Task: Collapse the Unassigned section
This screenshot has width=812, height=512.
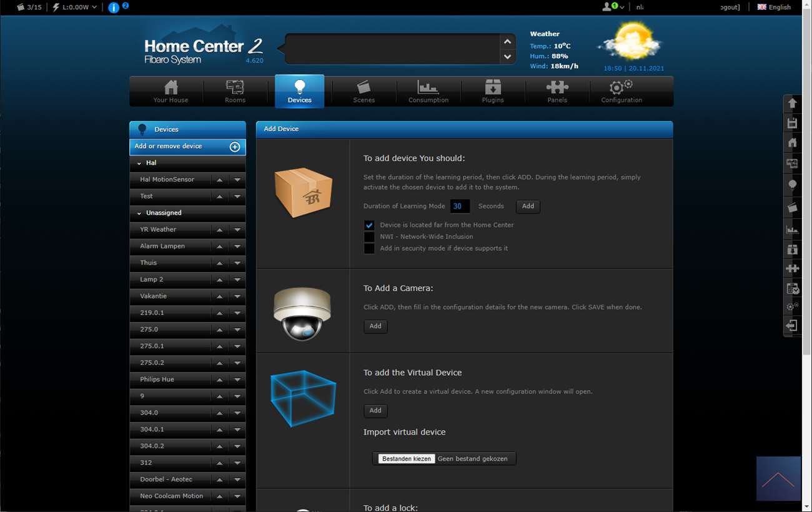Action: [139, 213]
